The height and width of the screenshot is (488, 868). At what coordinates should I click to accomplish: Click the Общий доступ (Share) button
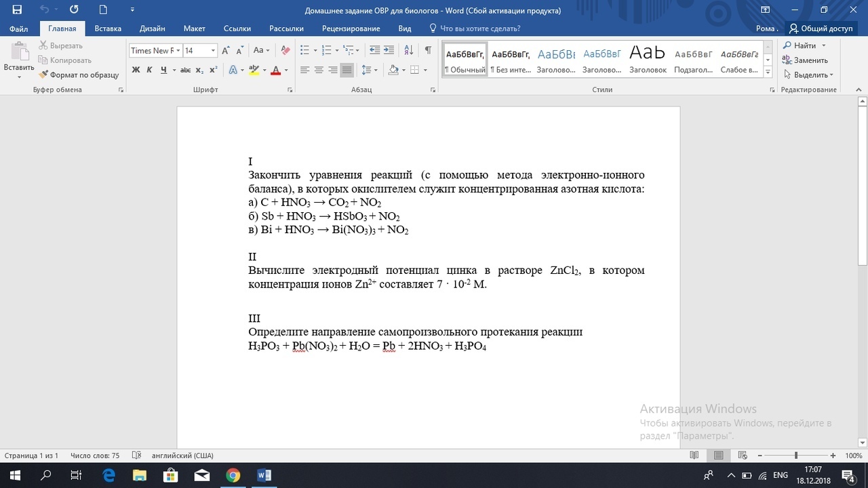click(x=821, y=28)
